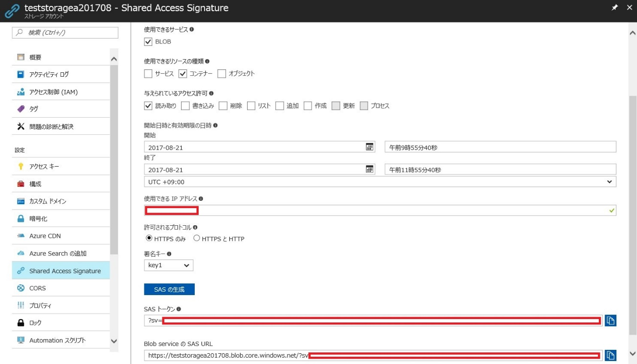Copy the Blob service SAS URL to clipboard
The width and height of the screenshot is (637, 364).
click(610, 355)
